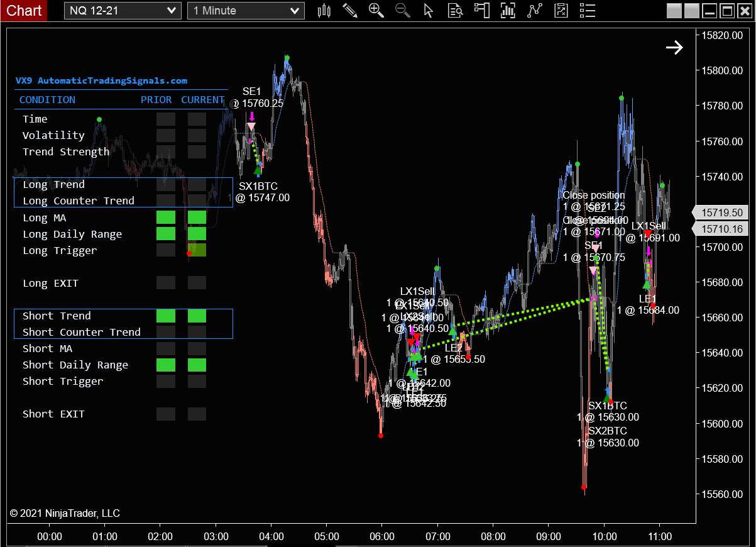Select the candlestick bar type icon

324,11
